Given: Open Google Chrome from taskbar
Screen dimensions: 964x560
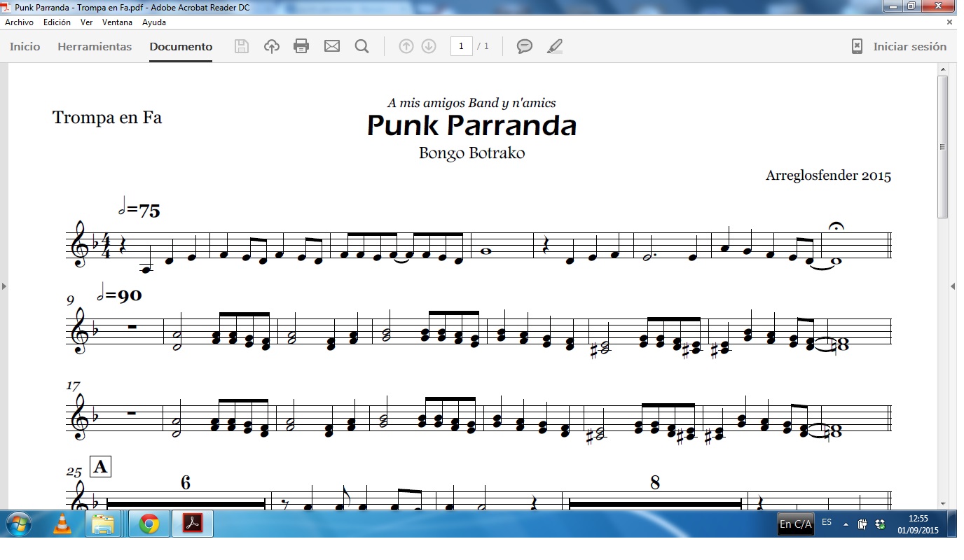Looking at the screenshot, I should 149,524.
